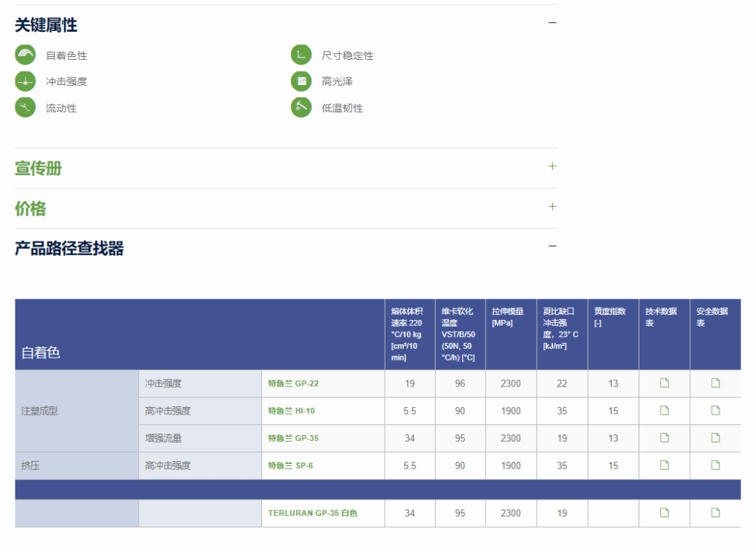
Task: Click the 流动性 flowability icon
Action: (25, 107)
